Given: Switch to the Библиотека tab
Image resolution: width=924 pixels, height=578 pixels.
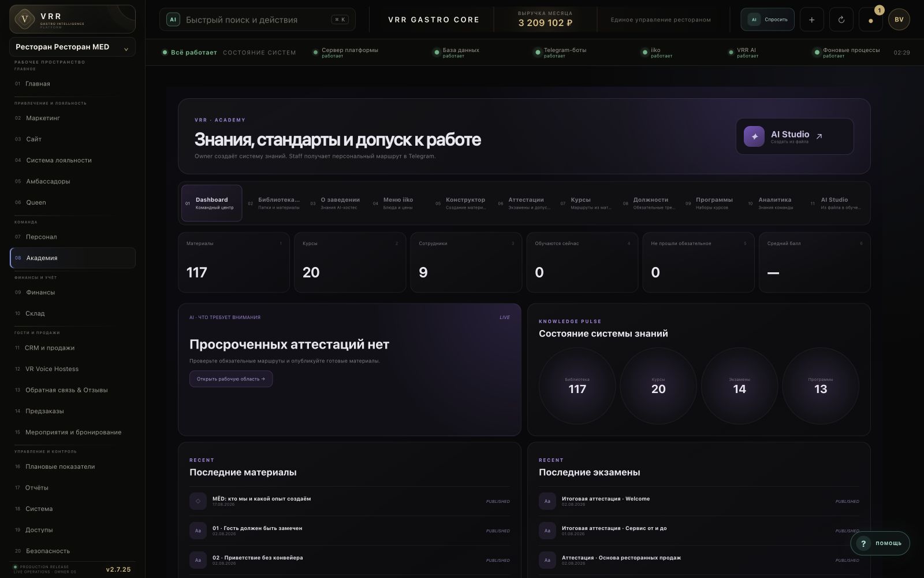Looking at the screenshot, I should point(274,203).
